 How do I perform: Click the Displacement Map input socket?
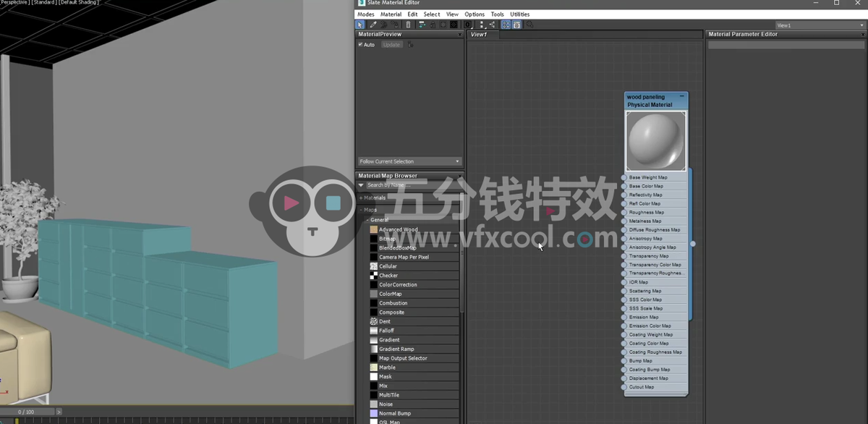click(624, 378)
